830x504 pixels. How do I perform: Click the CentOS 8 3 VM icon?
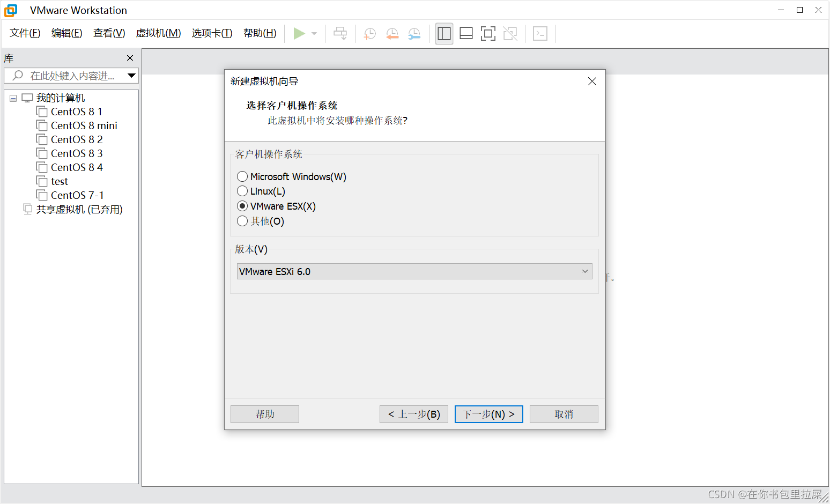click(x=42, y=153)
